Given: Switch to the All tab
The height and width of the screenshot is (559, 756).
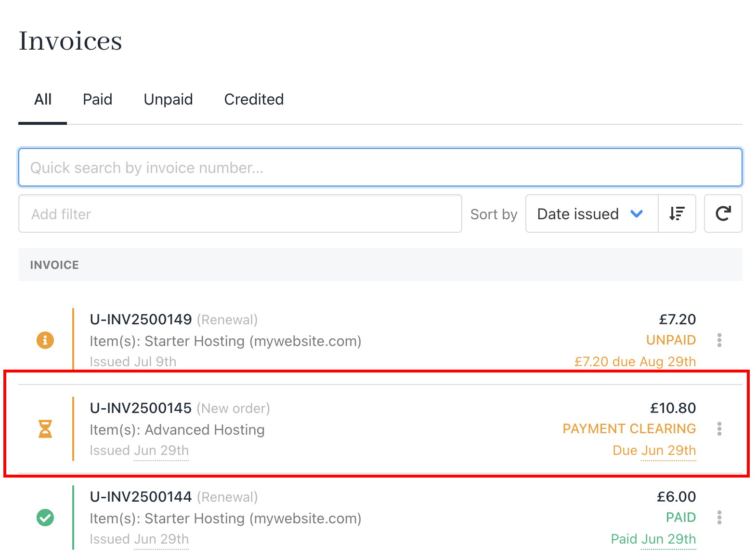Looking at the screenshot, I should tap(43, 99).
